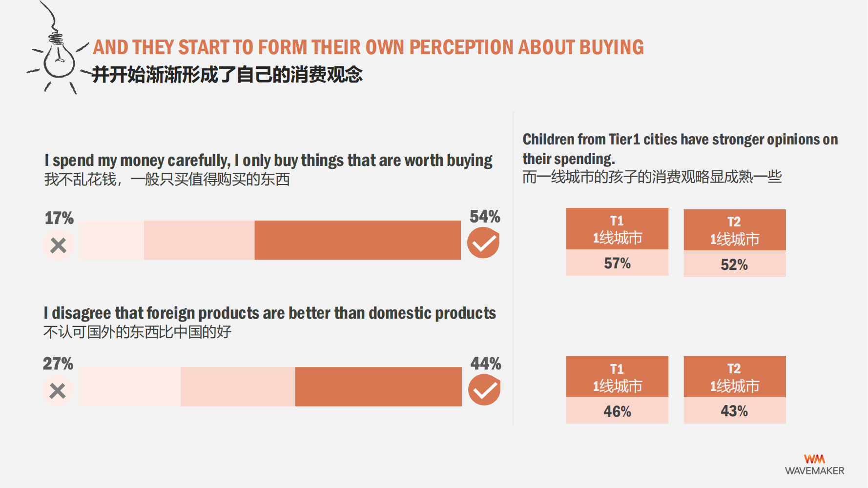This screenshot has width=868, height=488.
Task: Click the 43% value box
Action: tap(734, 411)
